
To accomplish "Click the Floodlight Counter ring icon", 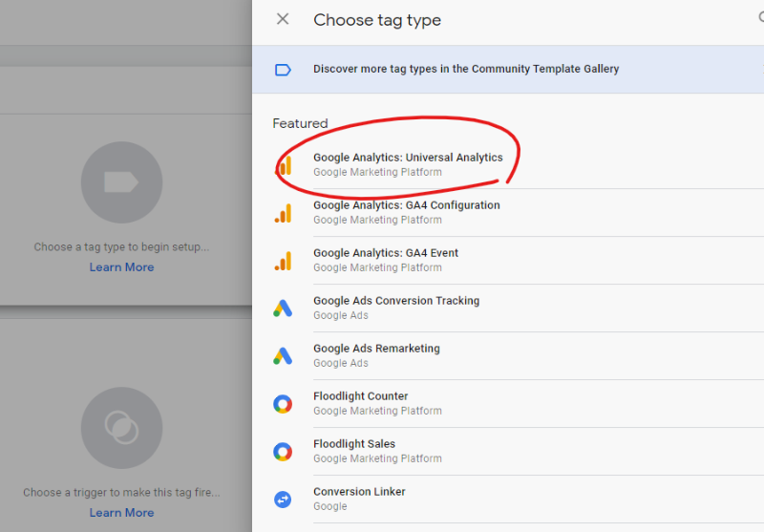I will pos(283,404).
